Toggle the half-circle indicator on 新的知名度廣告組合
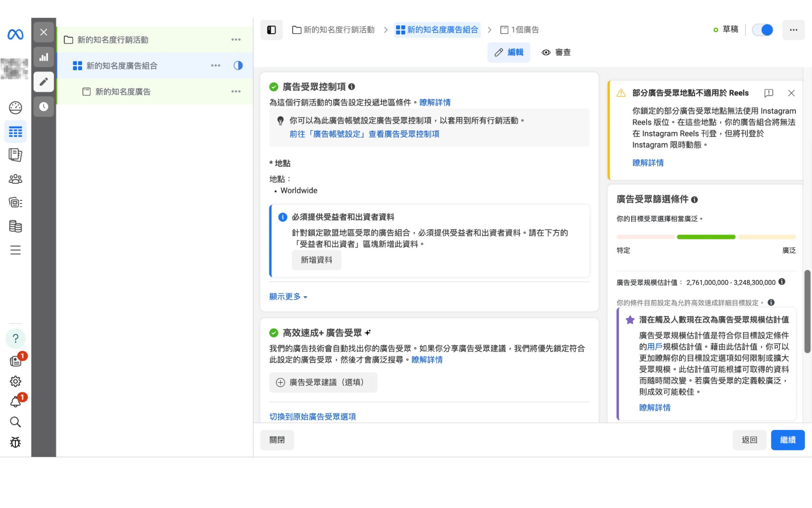Screen dimensions: 812x508 tap(238, 65)
